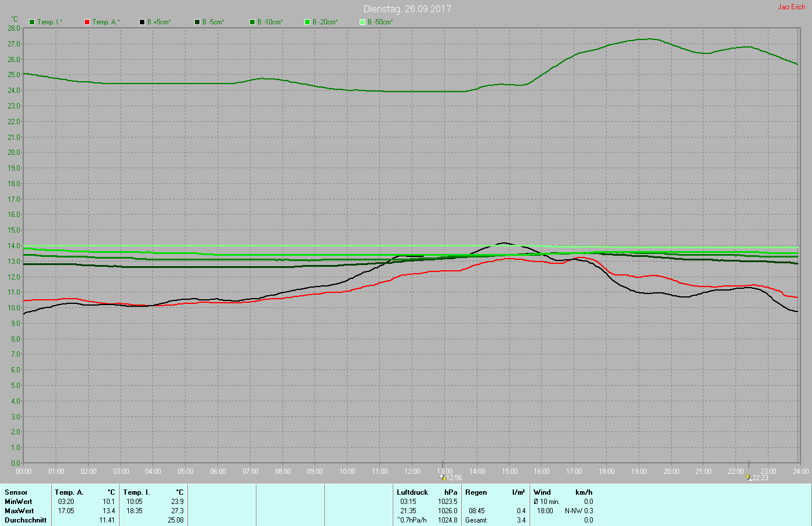Click the Sensor header in the stats table
Image resolution: width=812 pixels, height=526 pixels.
[16, 492]
